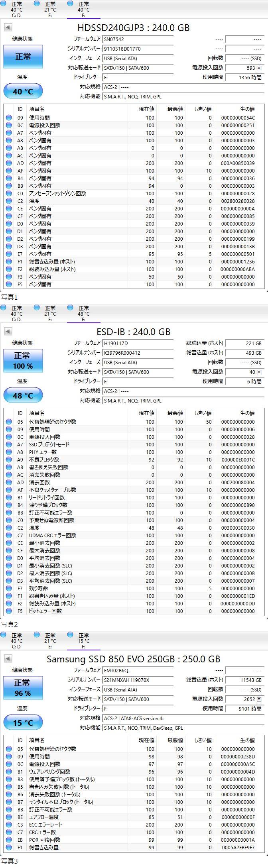Click the raw value 003000300030 in ESD-IB 温度 row
This screenshot has width=268, height=868.
tap(238, 528)
